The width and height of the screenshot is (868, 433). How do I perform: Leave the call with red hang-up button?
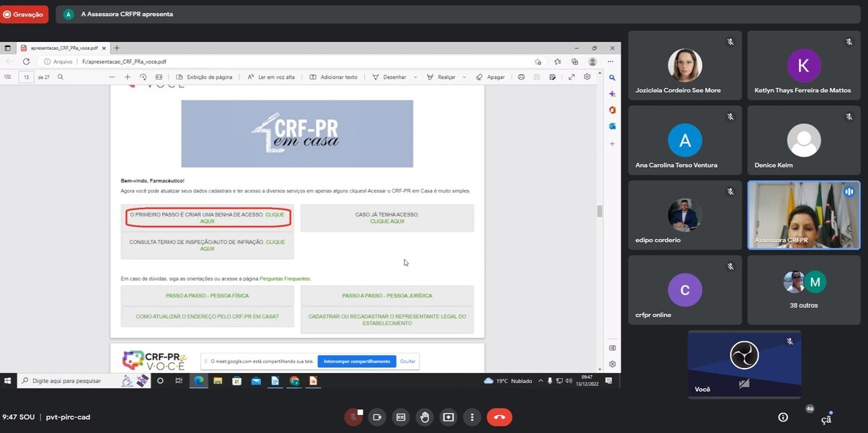coord(499,417)
